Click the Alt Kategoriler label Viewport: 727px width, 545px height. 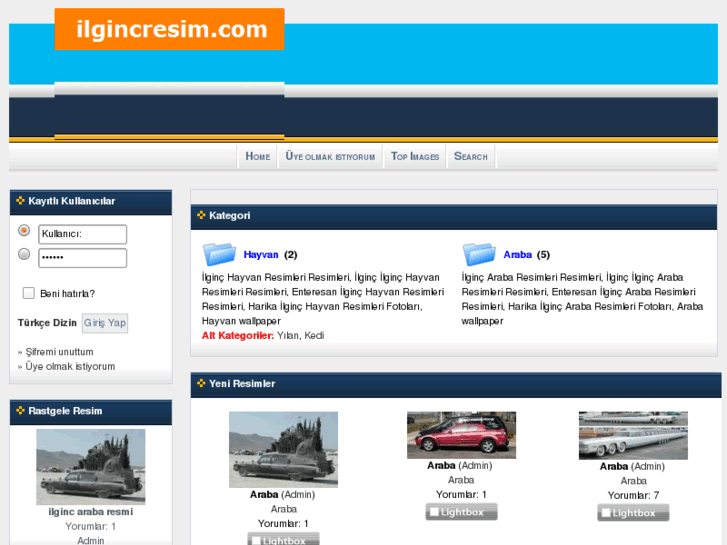238,336
